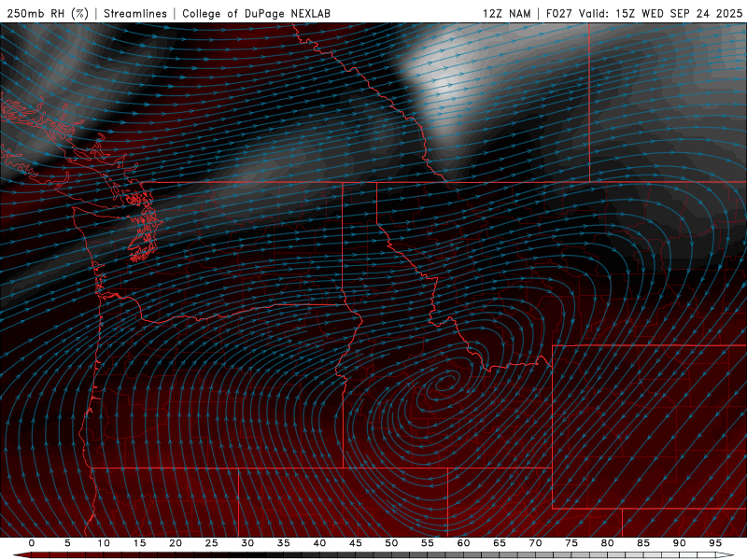Click the white arrow end of the colorbar
The width and height of the screenshot is (747, 560).
pyautogui.click(x=726, y=555)
